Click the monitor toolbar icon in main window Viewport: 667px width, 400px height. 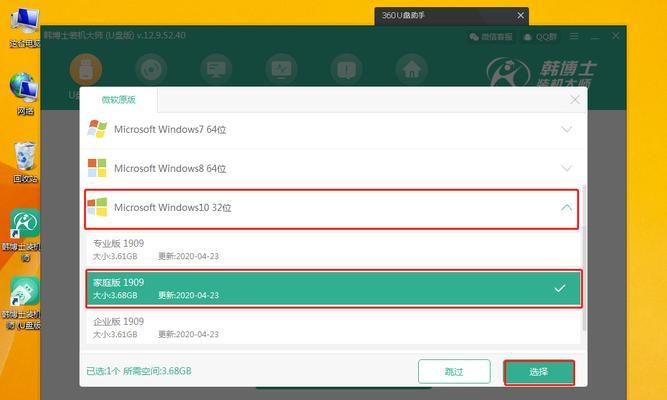216,69
